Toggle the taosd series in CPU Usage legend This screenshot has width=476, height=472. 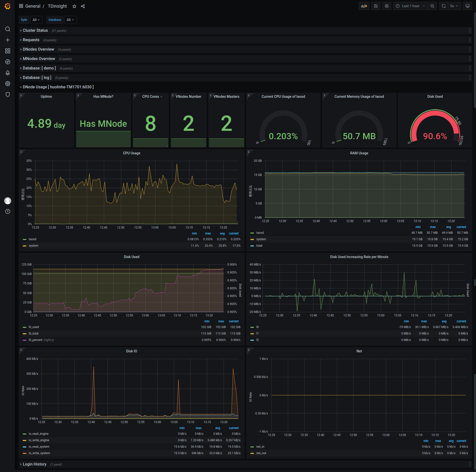click(32, 239)
